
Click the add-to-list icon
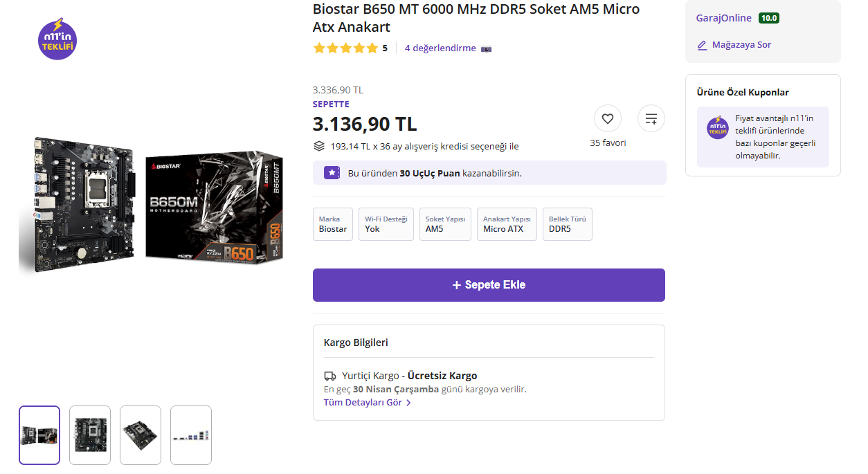click(651, 118)
